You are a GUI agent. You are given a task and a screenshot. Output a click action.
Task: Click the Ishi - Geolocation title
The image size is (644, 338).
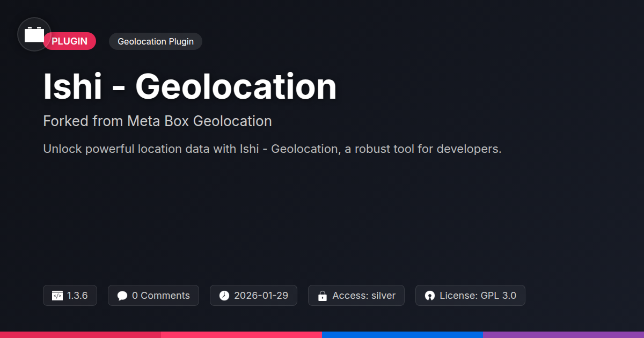[x=189, y=87]
